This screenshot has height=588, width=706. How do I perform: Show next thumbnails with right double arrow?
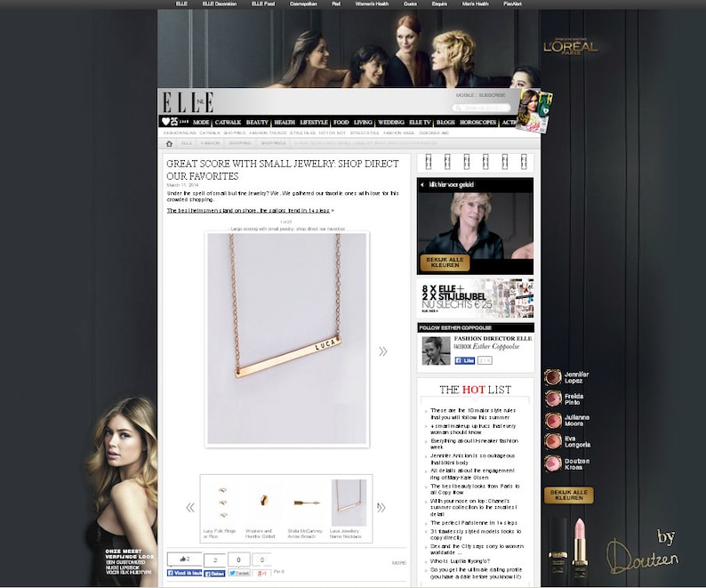381,508
